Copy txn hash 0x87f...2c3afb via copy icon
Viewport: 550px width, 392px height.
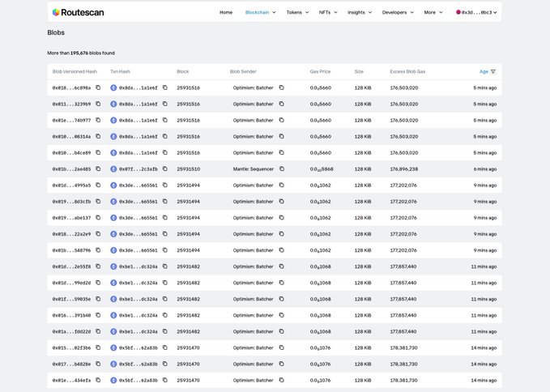(x=165, y=169)
